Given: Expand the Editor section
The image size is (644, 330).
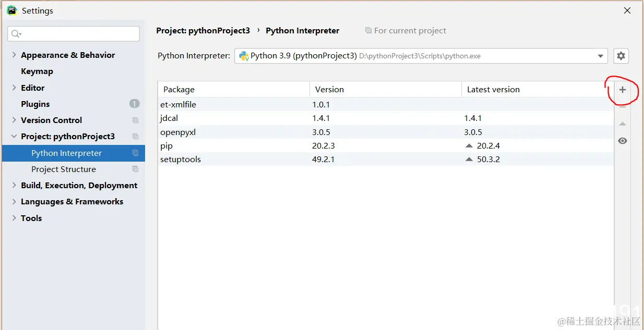Looking at the screenshot, I should click(x=14, y=88).
